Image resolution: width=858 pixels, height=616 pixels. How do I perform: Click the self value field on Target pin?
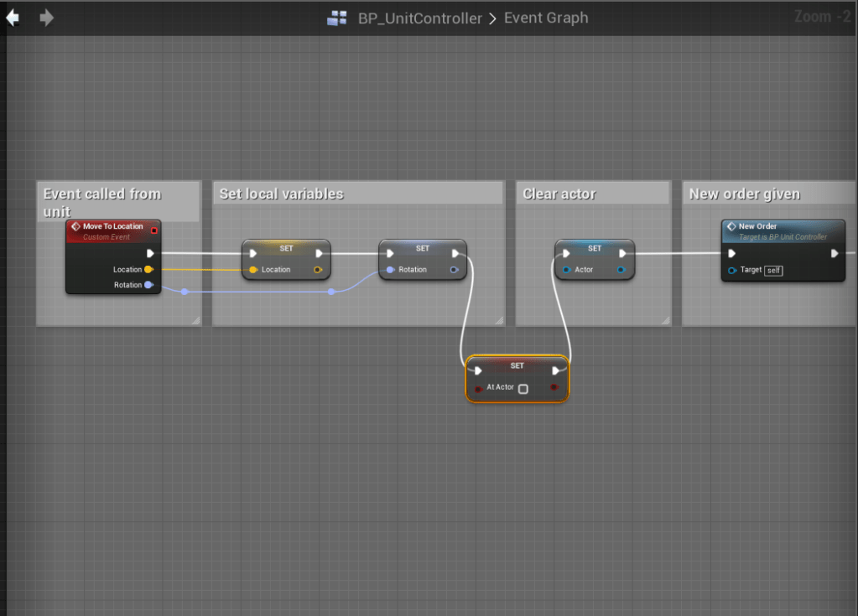(773, 271)
